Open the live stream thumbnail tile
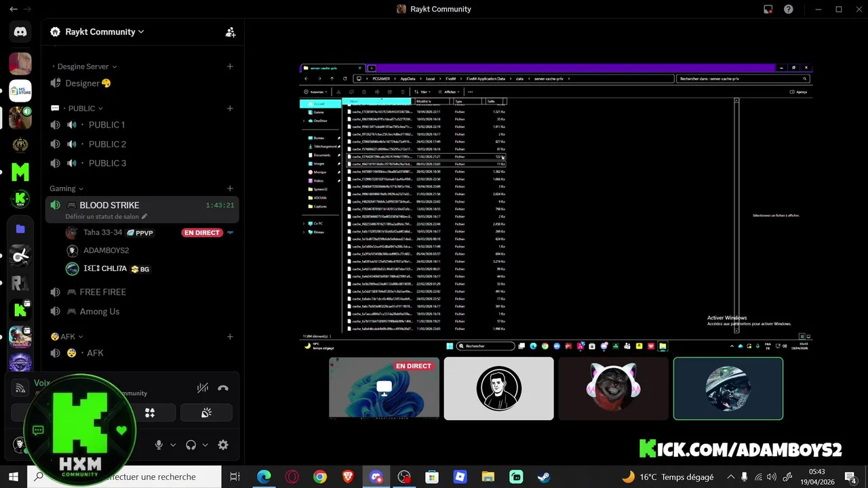The image size is (868, 488). [384, 388]
